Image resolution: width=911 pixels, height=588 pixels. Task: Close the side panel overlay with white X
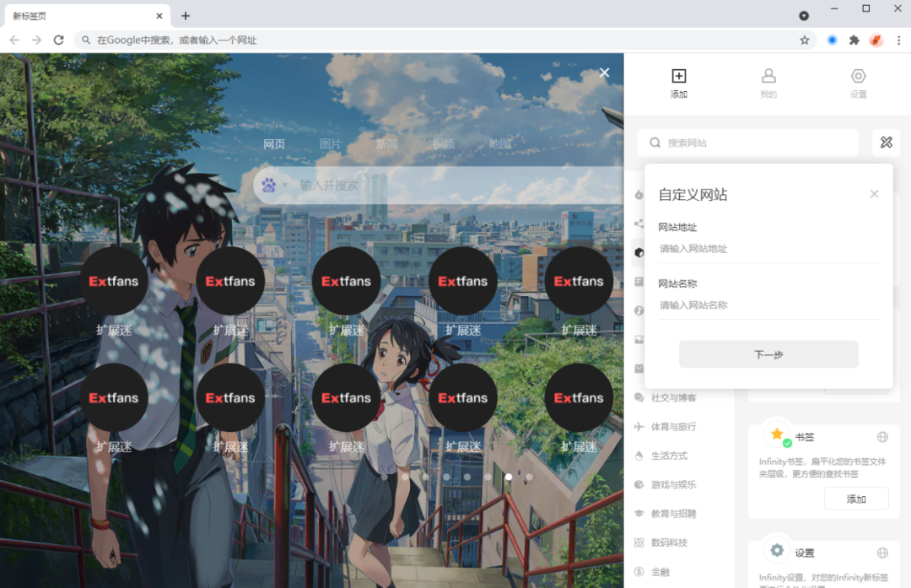point(604,73)
